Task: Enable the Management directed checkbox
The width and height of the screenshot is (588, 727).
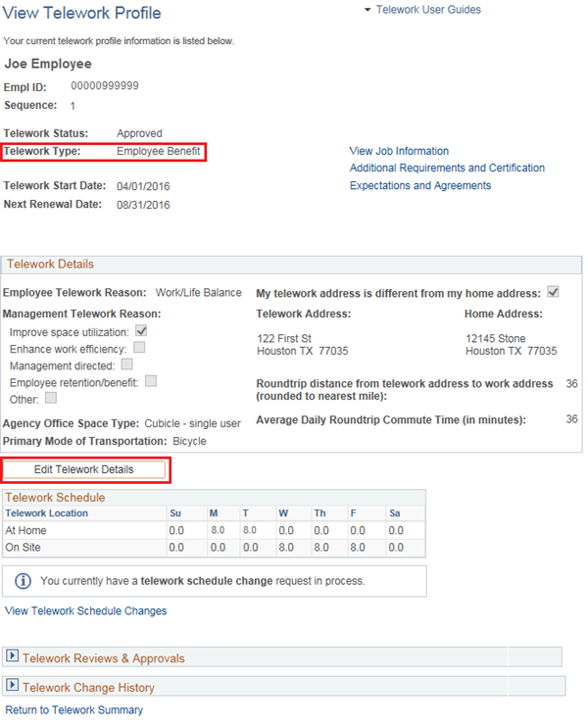Action: coord(127,364)
